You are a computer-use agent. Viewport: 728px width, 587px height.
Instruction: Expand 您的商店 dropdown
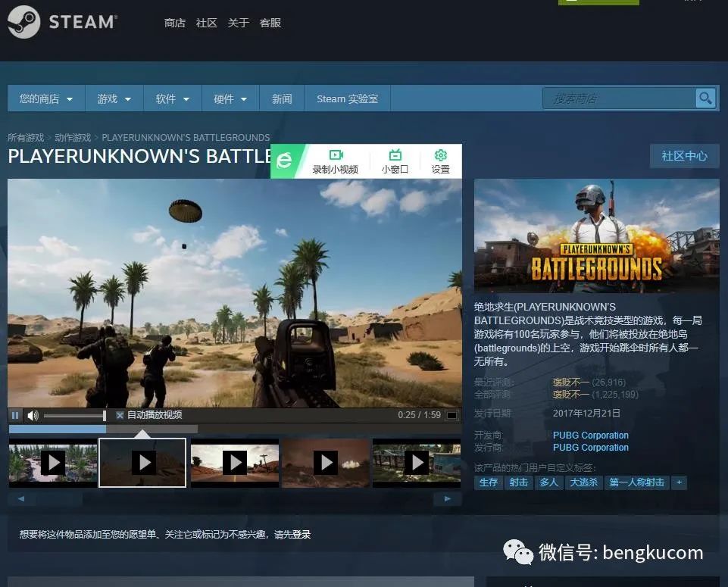pos(46,98)
